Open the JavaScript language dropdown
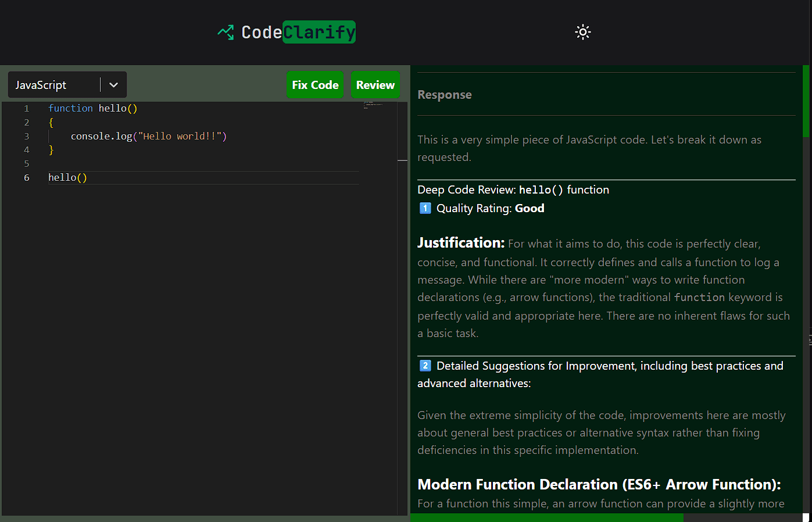 [x=67, y=84]
